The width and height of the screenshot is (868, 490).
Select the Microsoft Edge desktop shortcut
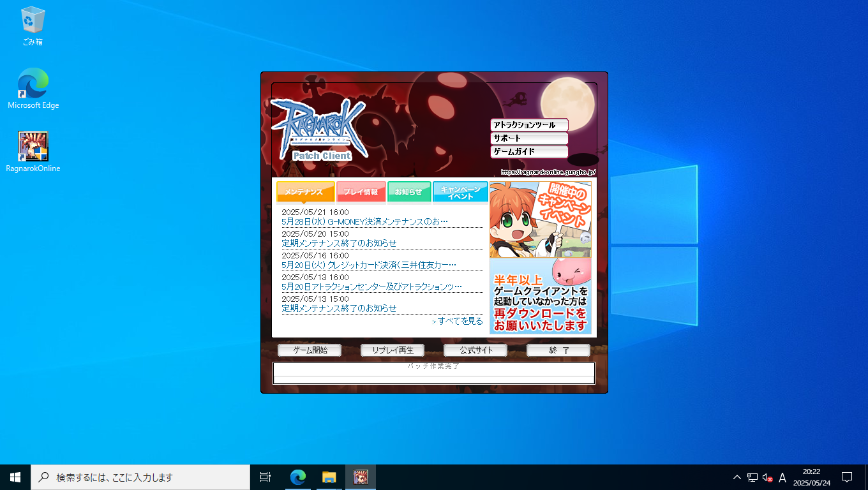tap(33, 89)
